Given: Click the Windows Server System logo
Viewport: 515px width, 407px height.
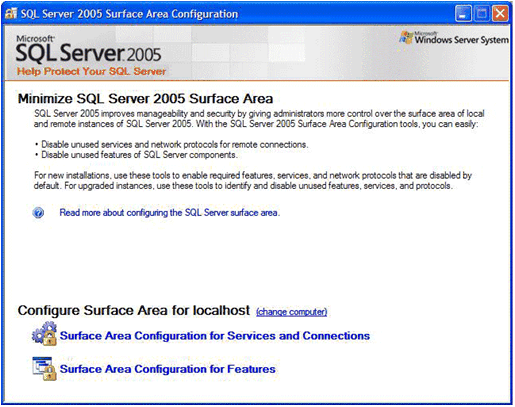Looking at the screenshot, I should click(454, 38).
